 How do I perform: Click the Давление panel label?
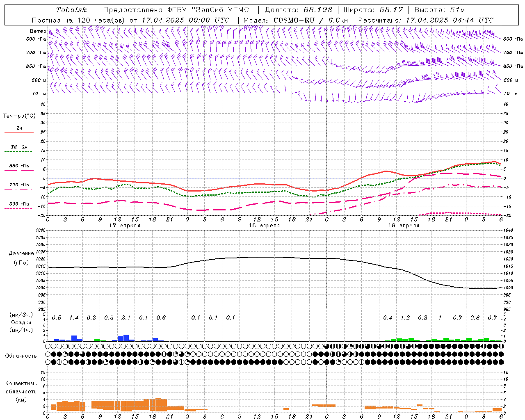click(x=21, y=253)
